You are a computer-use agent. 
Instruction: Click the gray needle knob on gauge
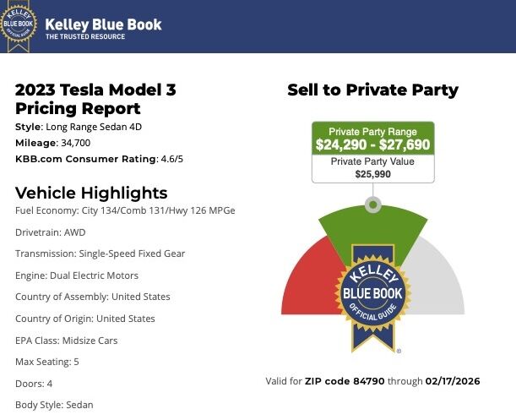coord(372,205)
